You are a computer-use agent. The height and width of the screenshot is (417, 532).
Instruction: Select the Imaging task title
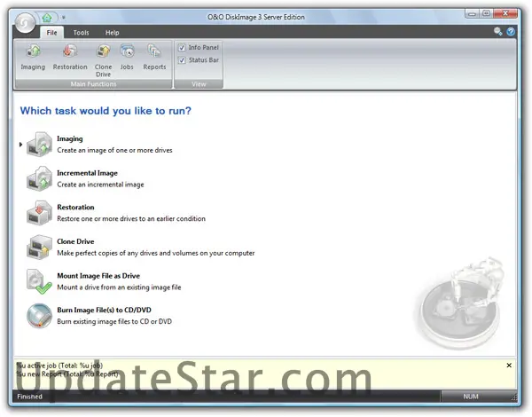coord(70,138)
